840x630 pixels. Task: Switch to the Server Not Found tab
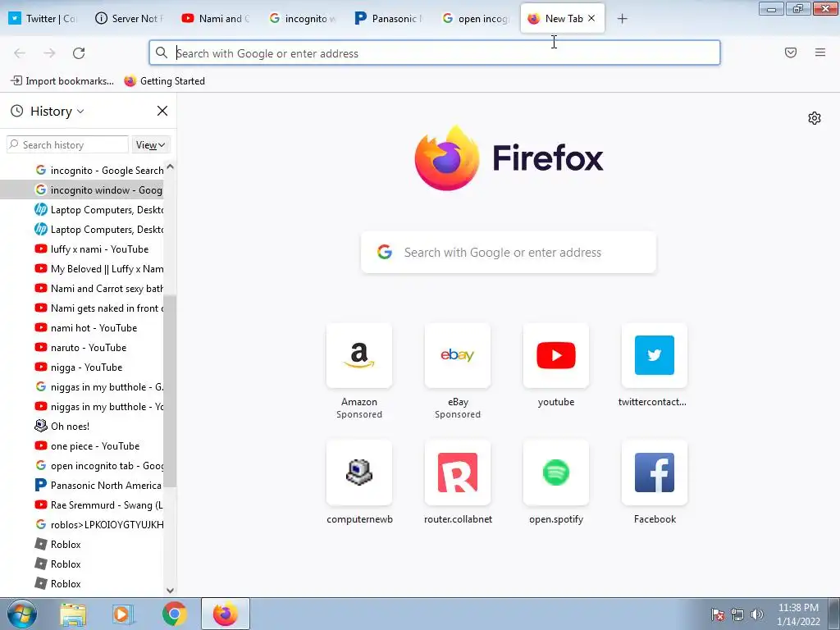[x=130, y=18]
